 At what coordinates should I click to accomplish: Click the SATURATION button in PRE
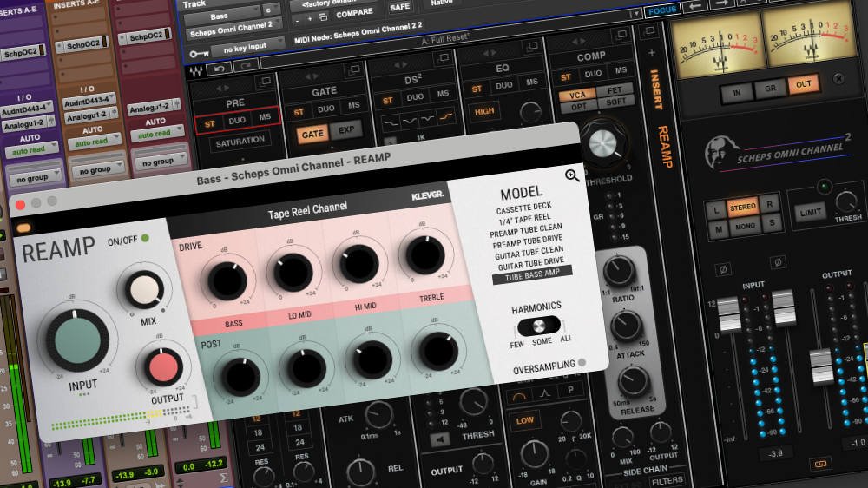240,142
